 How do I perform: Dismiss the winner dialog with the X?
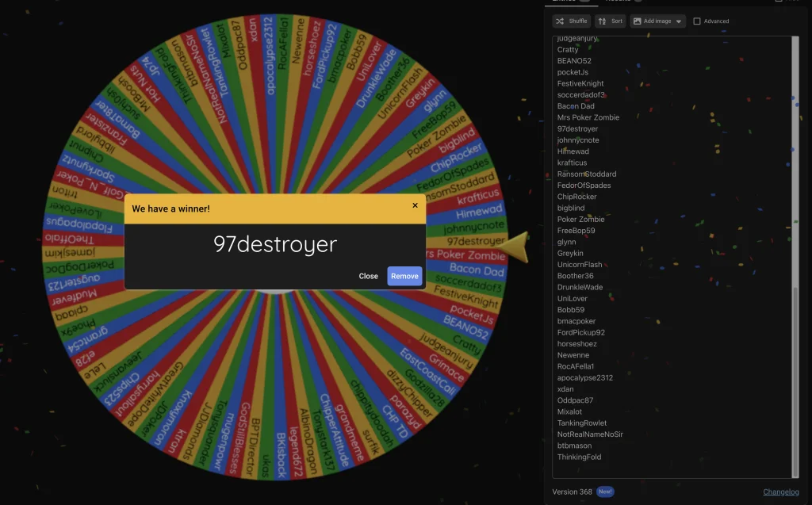click(415, 205)
